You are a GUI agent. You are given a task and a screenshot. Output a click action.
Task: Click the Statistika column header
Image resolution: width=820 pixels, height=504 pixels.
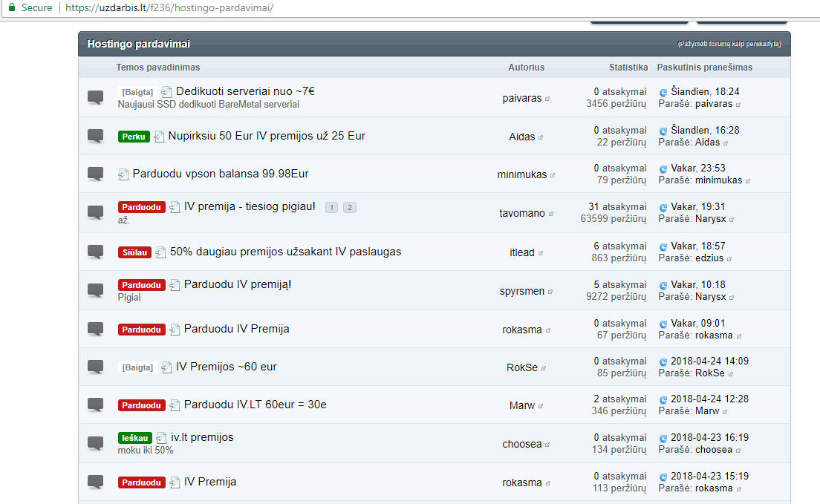628,68
